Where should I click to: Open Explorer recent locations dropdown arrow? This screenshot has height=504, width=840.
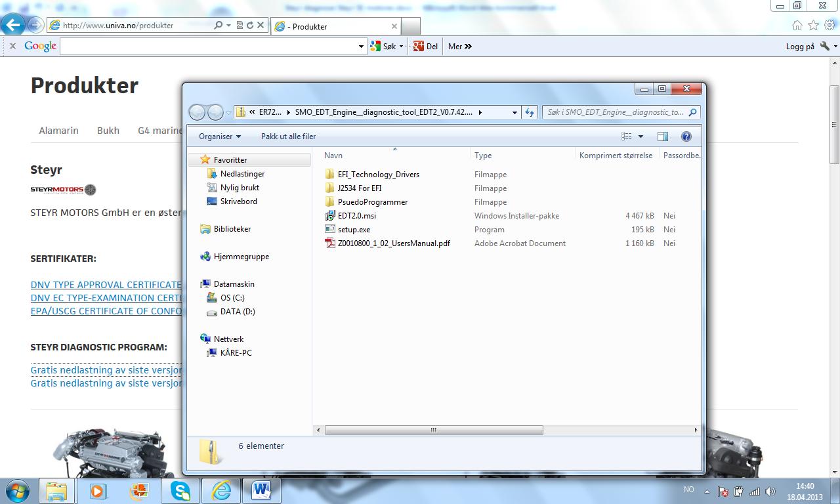pyautogui.click(x=228, y=113)
